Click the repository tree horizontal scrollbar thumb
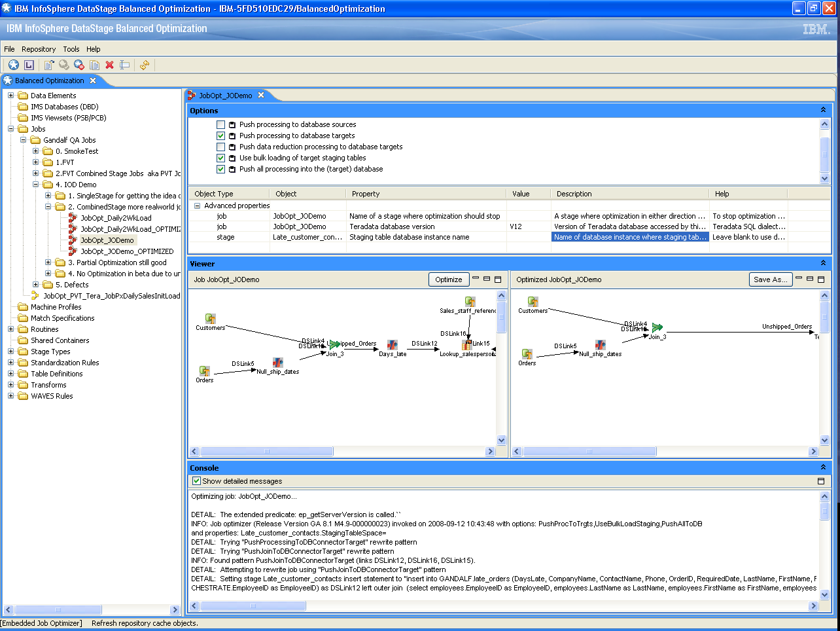Screen dimensions: 840x631 [x=58, y=610]
